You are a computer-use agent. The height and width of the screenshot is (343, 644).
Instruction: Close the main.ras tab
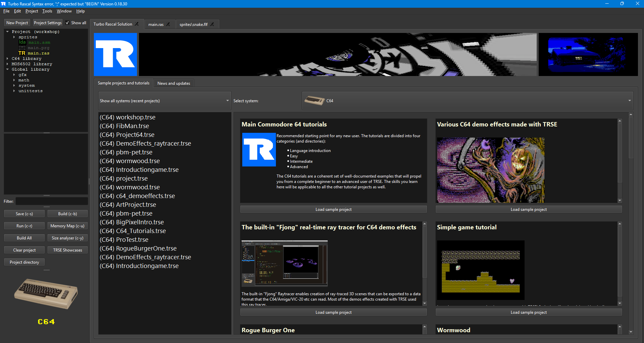[168, 24]
